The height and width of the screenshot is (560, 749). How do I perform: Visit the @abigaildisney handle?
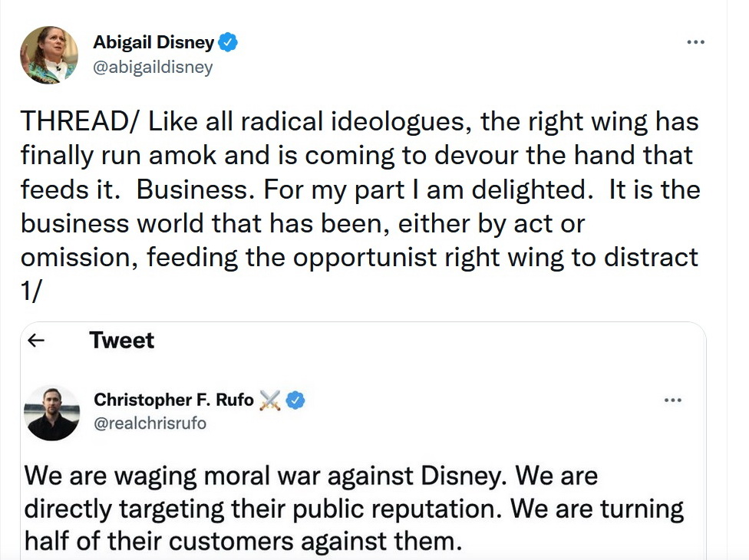[x=153, y=68]
